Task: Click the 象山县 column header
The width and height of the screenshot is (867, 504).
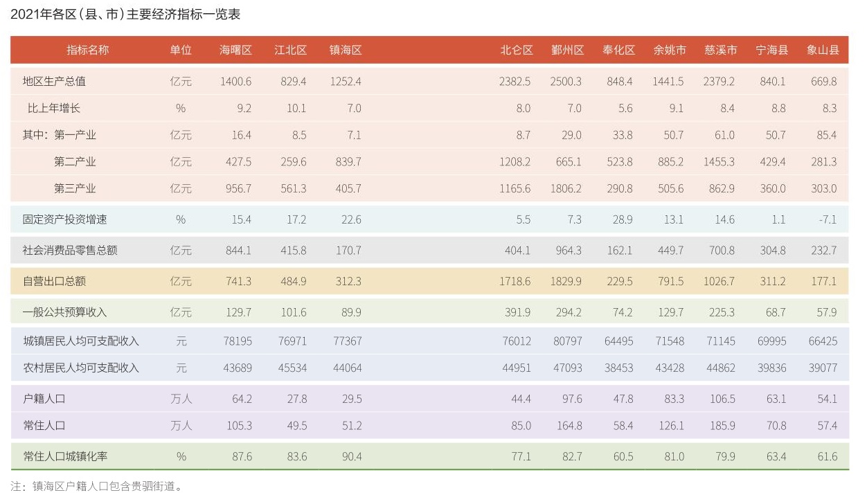Action: (823, 50)
